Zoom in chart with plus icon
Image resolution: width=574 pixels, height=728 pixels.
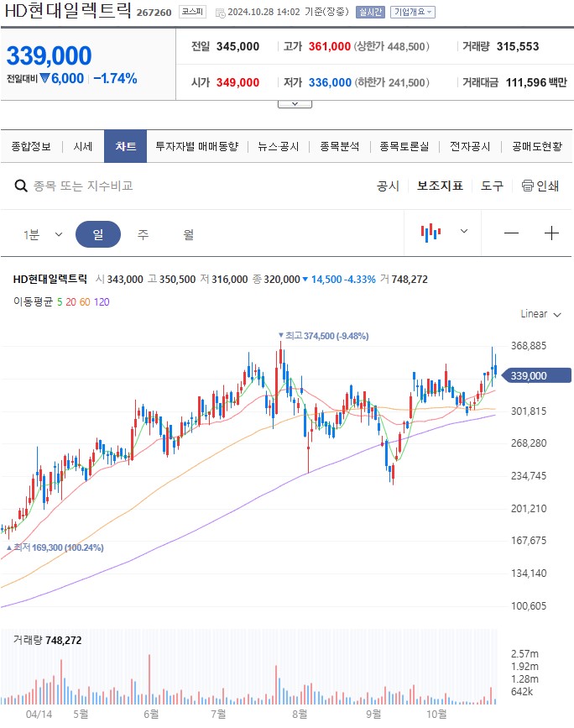click(551, 233)
